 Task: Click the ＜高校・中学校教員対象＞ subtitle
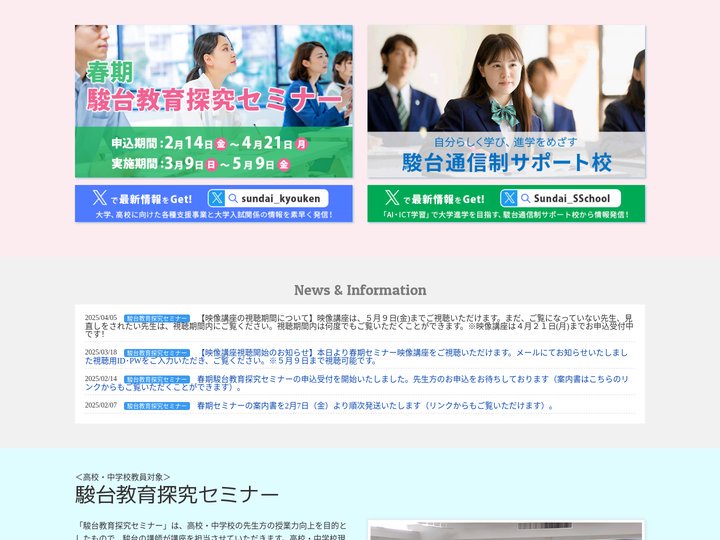pos(123,477)
